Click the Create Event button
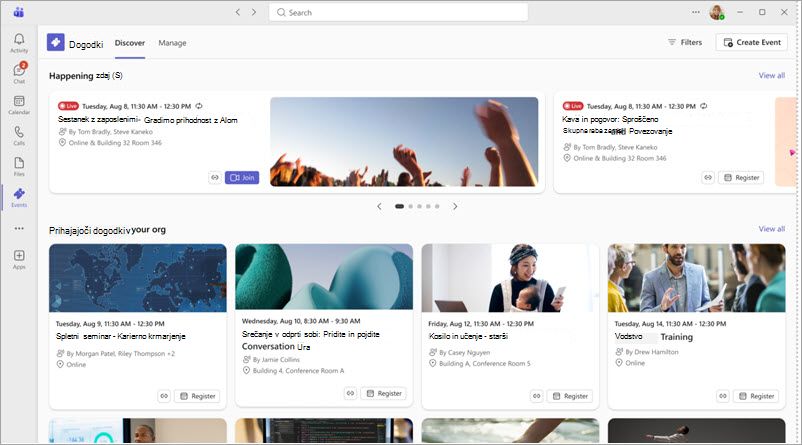Viewport: 802px width, 445px height. [x=752, y=42]
